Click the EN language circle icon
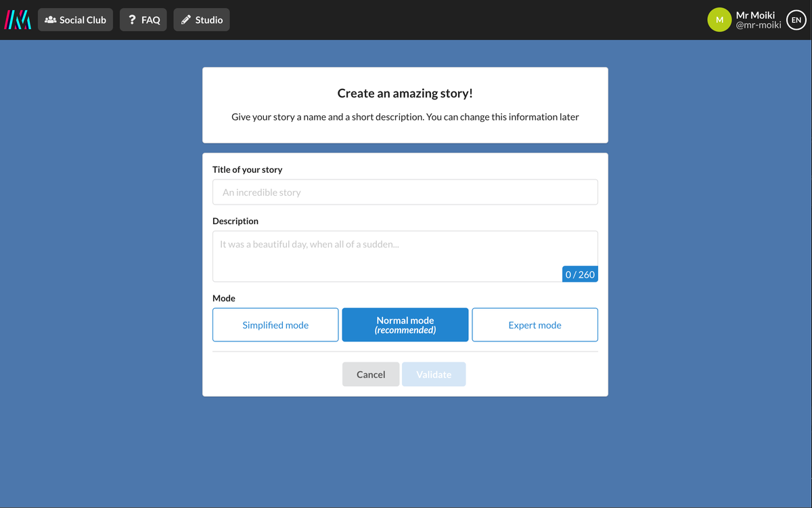Image resolution: width=812 pixels, height=508 pixels. 796,20
